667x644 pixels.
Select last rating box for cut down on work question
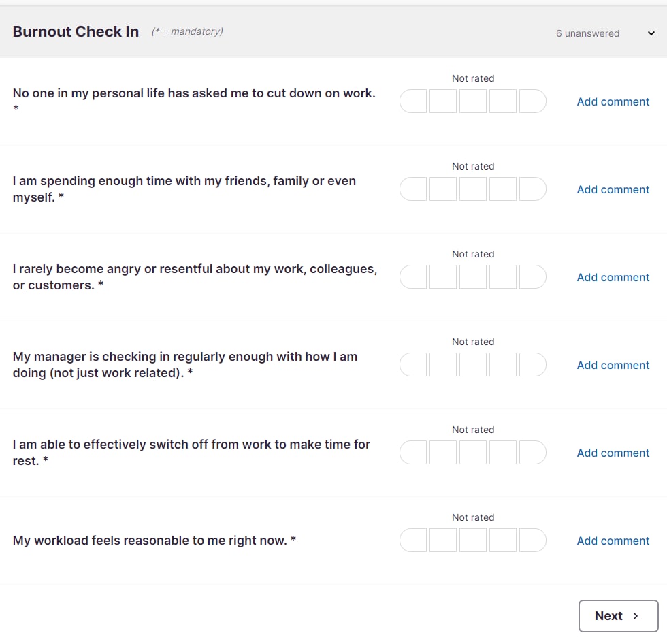click(x=532, y=101)
